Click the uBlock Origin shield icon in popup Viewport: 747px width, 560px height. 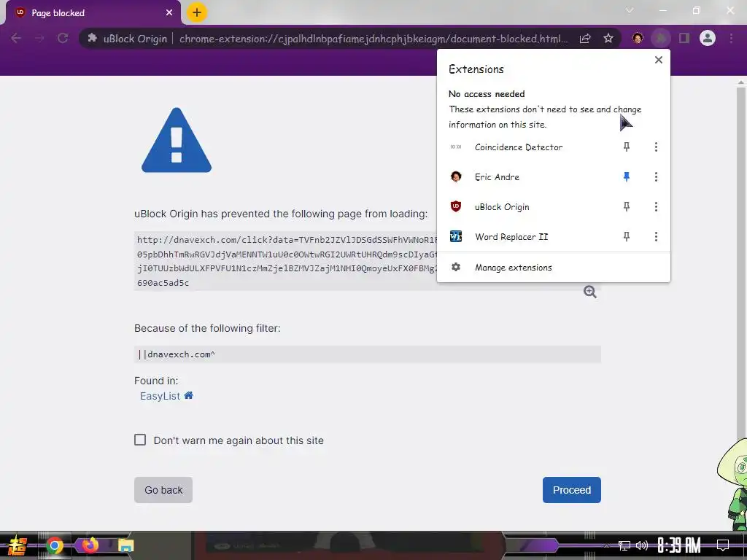pyautogui.click(x=456, y=206)
